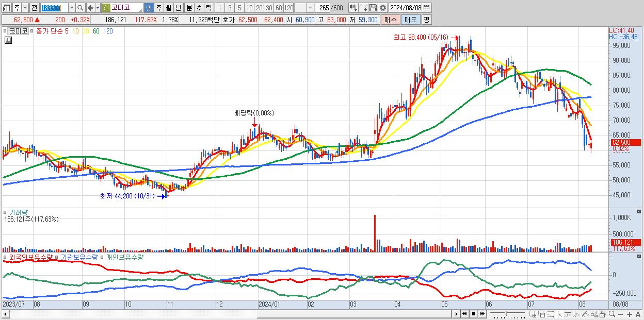
Task: Open the calendar date picker icon
Action: 426,8
